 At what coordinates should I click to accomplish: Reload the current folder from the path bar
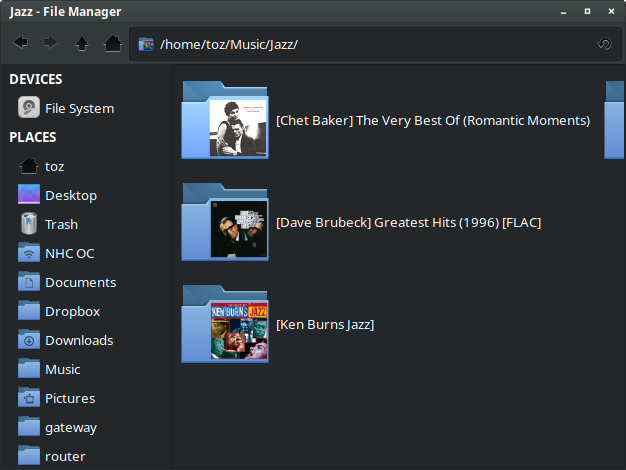[x=604, y=44]
